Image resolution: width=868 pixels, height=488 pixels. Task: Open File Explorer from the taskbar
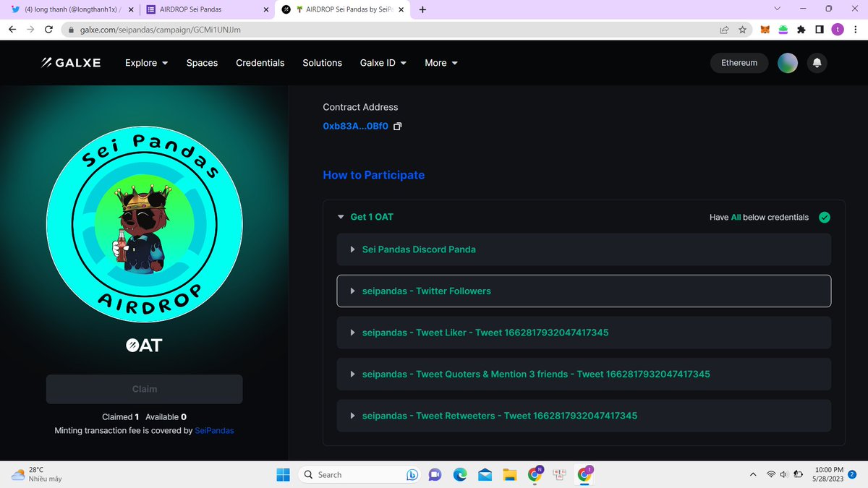pyautogui.click(x=509, y=474)
